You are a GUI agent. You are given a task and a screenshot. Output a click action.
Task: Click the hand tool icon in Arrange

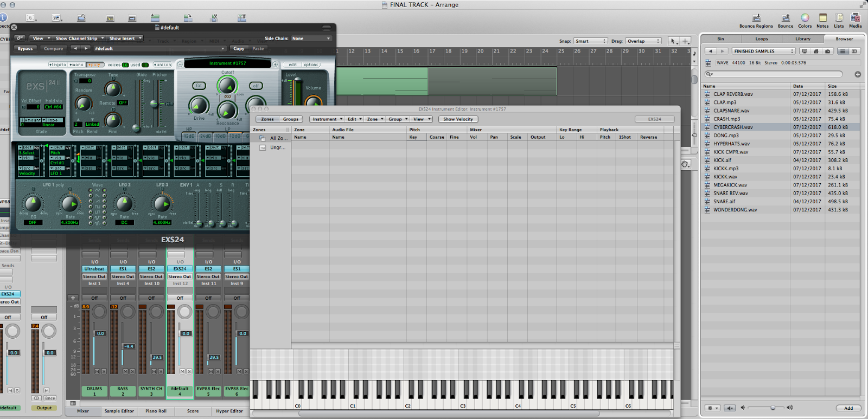tap(686, 164)
